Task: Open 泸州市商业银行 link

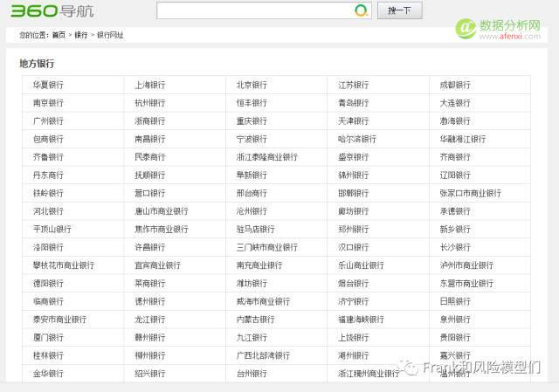Action: click(x=466, y=265)
